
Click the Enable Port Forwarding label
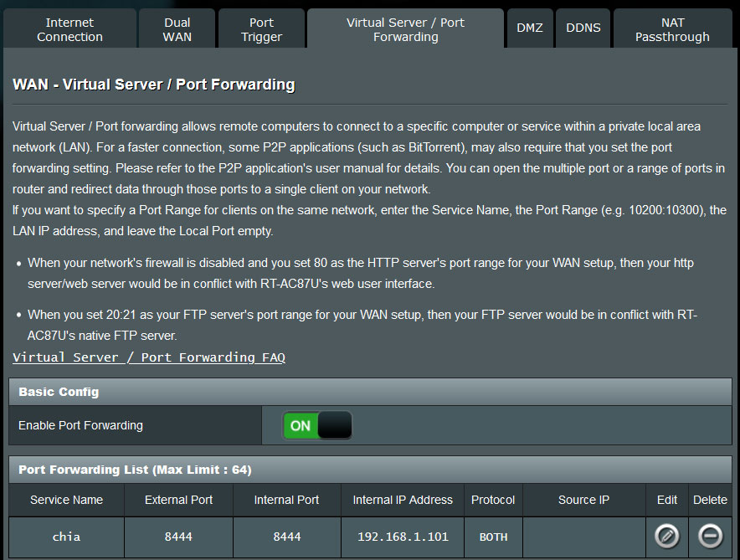pyautogui.click(x=80, y=425)
